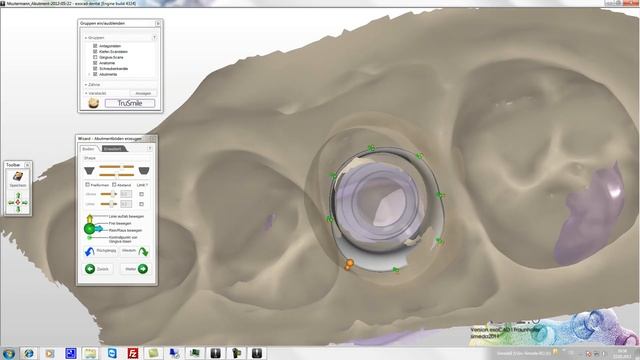Open Internet Explorer from the taskbar

(29, 353)
